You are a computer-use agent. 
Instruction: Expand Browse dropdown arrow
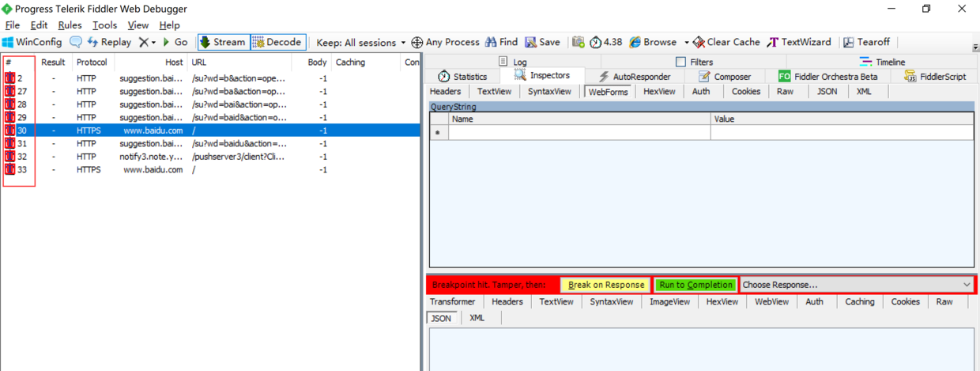[x=686, y=42]
